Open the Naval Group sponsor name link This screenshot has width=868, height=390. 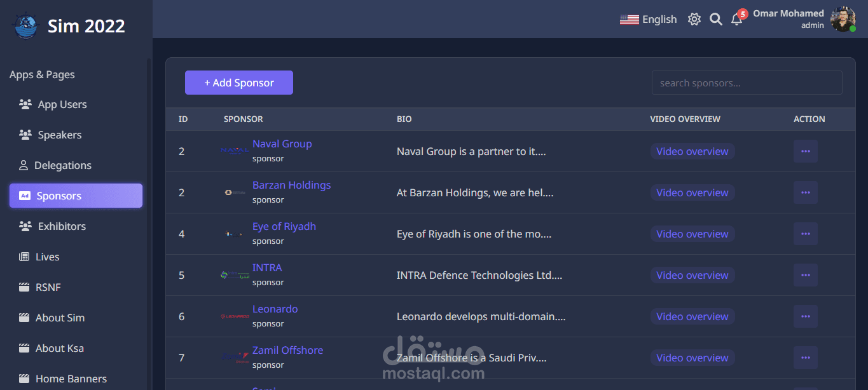(282, 144)
